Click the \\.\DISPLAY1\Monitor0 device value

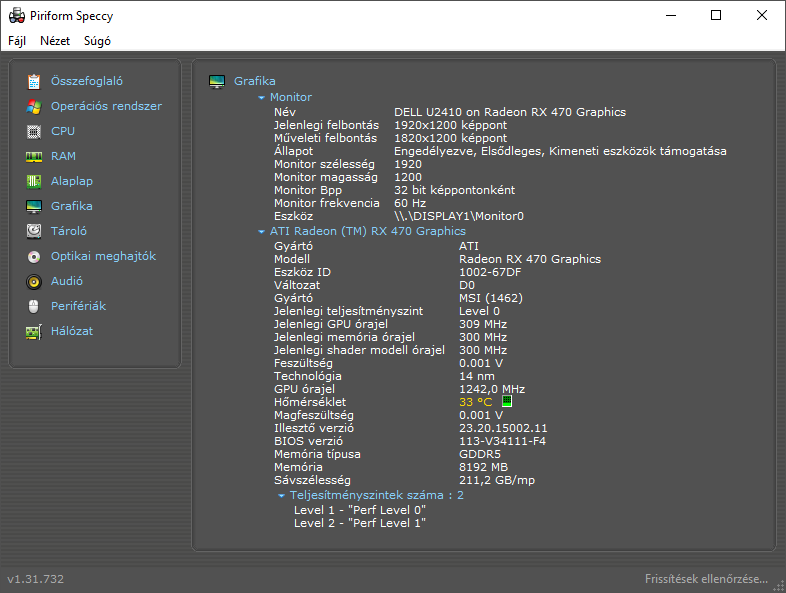(x=459, y=216)
